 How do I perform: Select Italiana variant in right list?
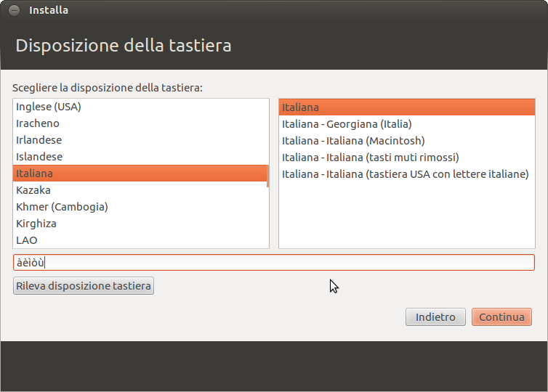(301, 107)
